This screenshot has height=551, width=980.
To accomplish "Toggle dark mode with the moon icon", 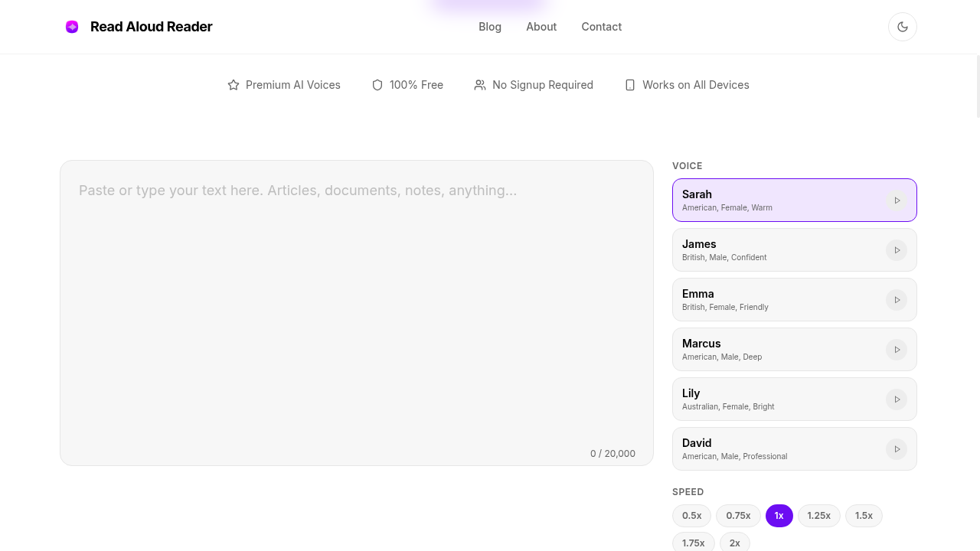I will tap(903, 27).
